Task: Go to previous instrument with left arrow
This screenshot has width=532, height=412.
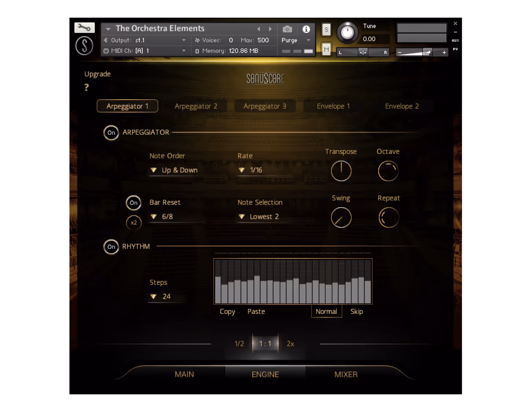Action: click(x=259, y=29)
